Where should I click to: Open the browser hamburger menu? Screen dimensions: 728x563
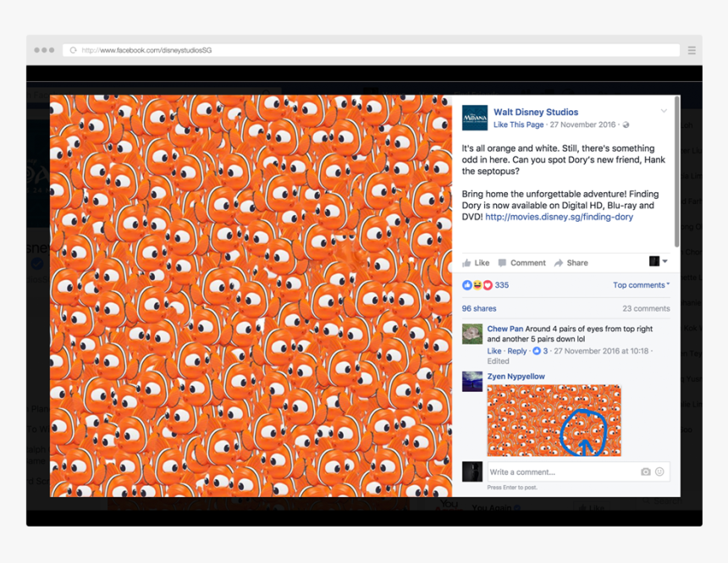692,50
